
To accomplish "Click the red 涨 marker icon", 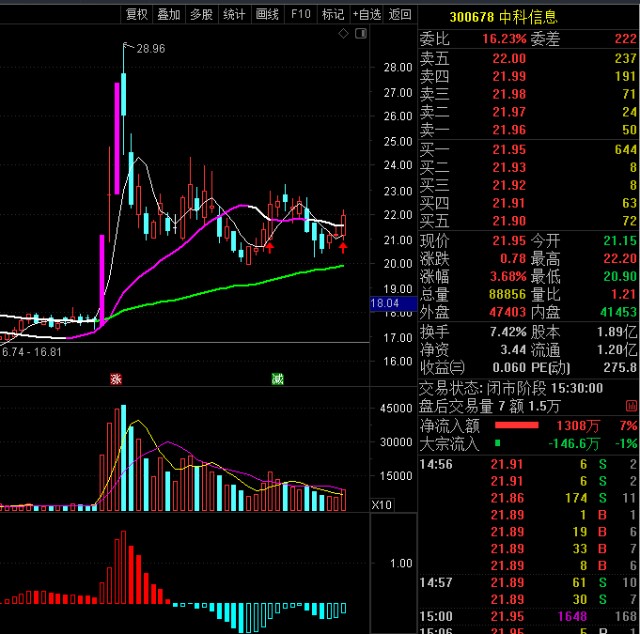I will (116, 379).
